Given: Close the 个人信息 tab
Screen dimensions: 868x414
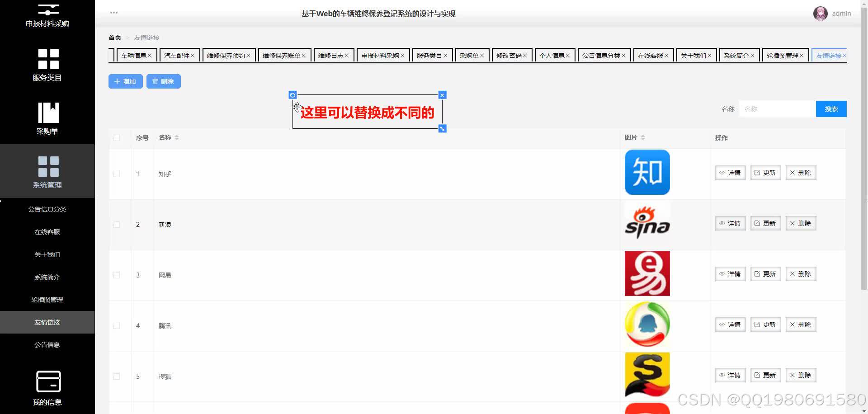Looking at the screenshot, I should [x=568, y=56].
